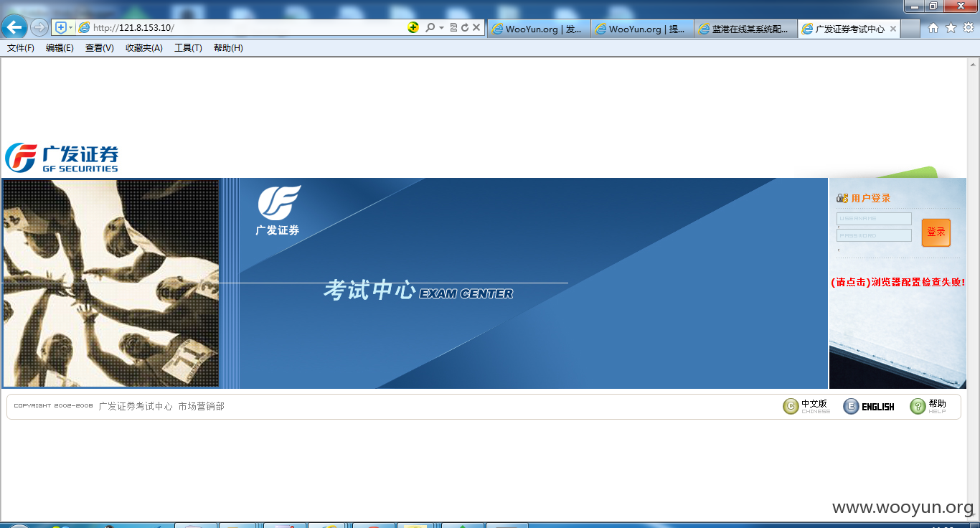Viewport: 980px width, 528px height.
Task: Click the compatibility view icon in address bar
Action: coord(453,27)
